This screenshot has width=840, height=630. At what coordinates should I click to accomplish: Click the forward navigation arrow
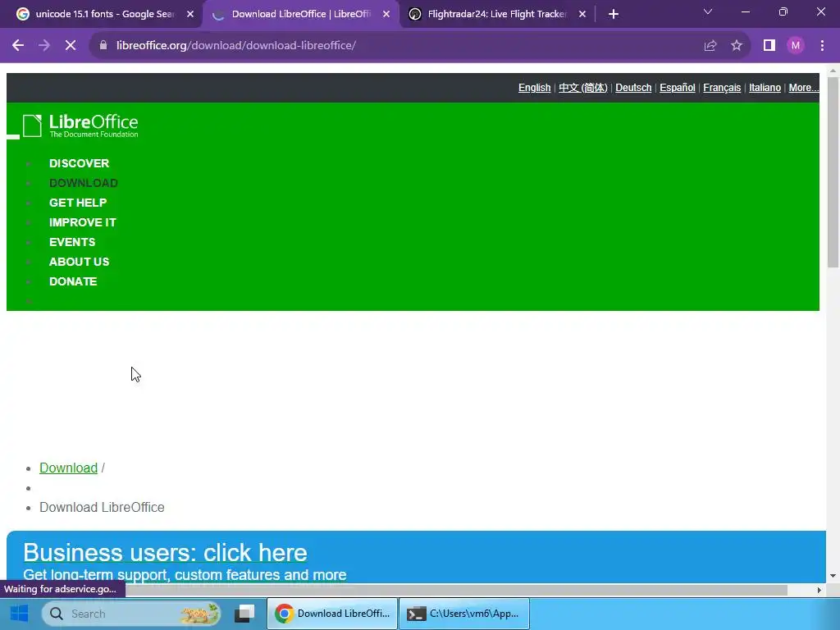coord(44,46)
